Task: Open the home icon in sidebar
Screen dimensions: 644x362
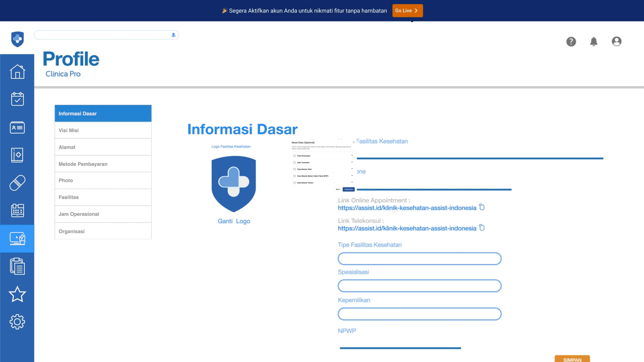Action: [17, 72]
